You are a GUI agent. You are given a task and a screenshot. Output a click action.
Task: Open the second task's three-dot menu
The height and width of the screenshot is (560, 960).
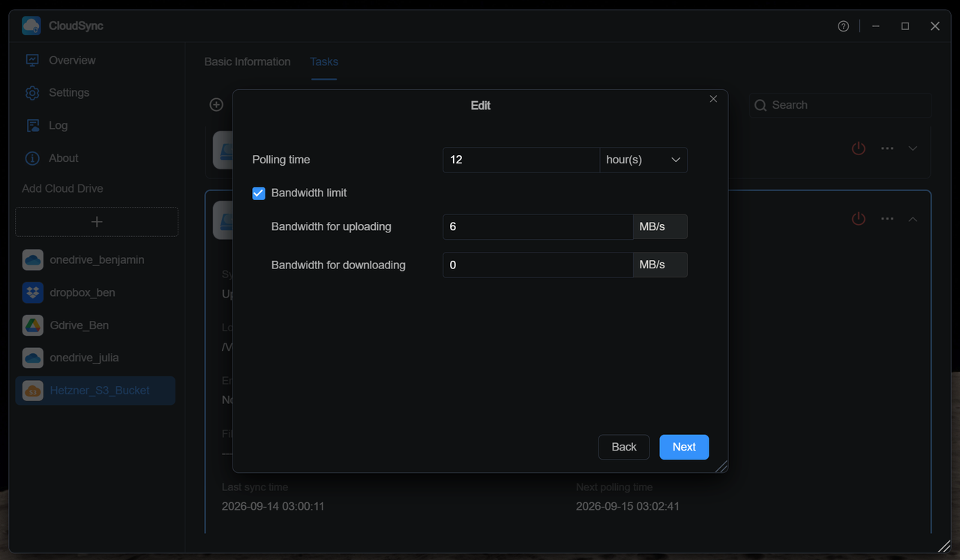887,219
